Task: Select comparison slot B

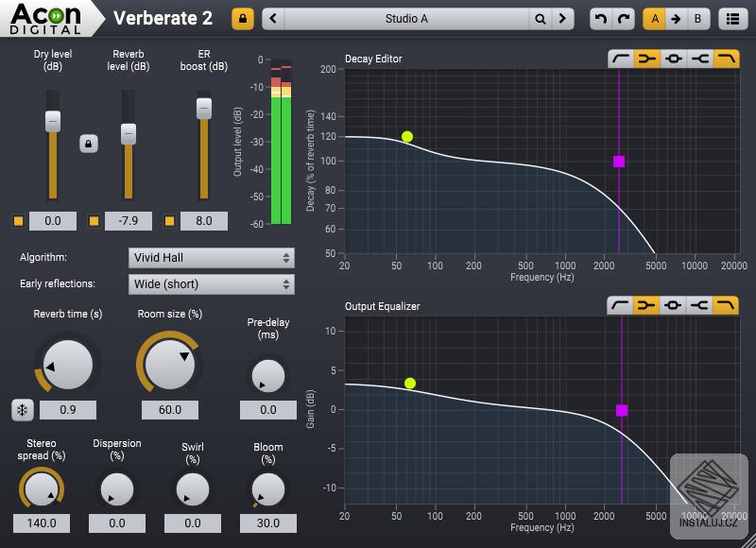Action: tap(697, 19)
